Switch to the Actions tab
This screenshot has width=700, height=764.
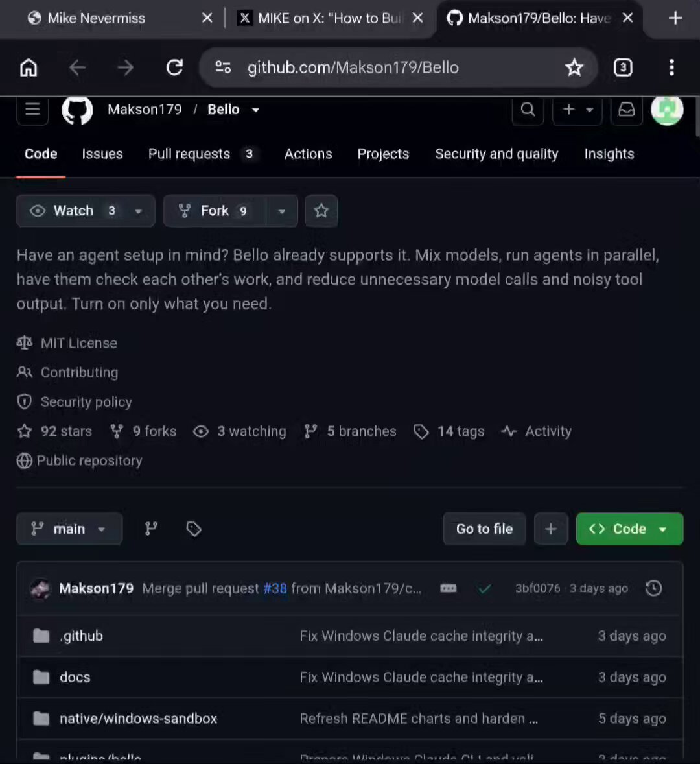[x=308, y=154]
